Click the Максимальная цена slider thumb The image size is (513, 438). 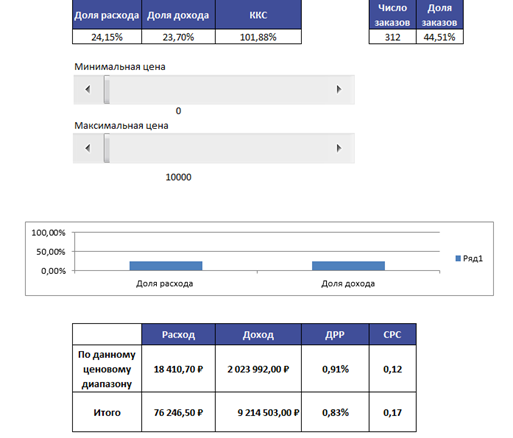pos(107,148)
